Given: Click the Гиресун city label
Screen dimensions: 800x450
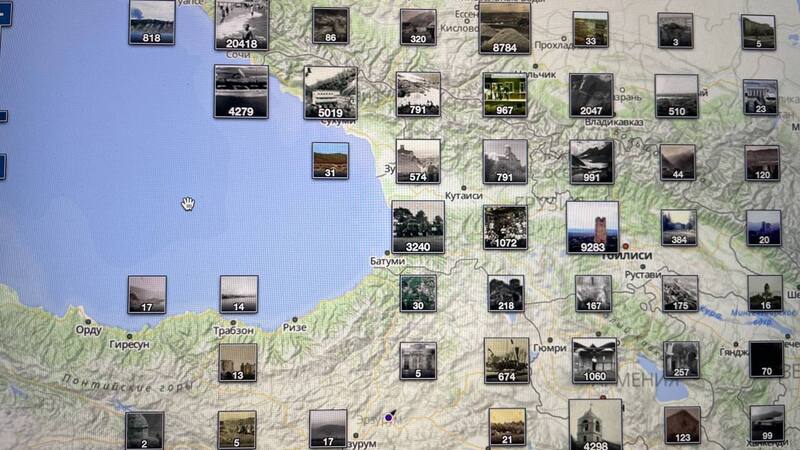Looking at the screenshot, I should 130,345.
